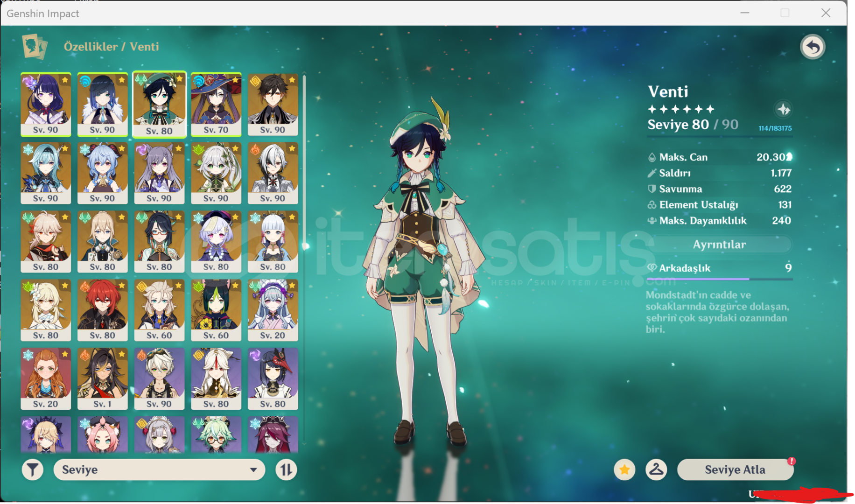Pick Zhongli's character portrait
Viewport: 855px width, 504px height.
click(273, 105)
